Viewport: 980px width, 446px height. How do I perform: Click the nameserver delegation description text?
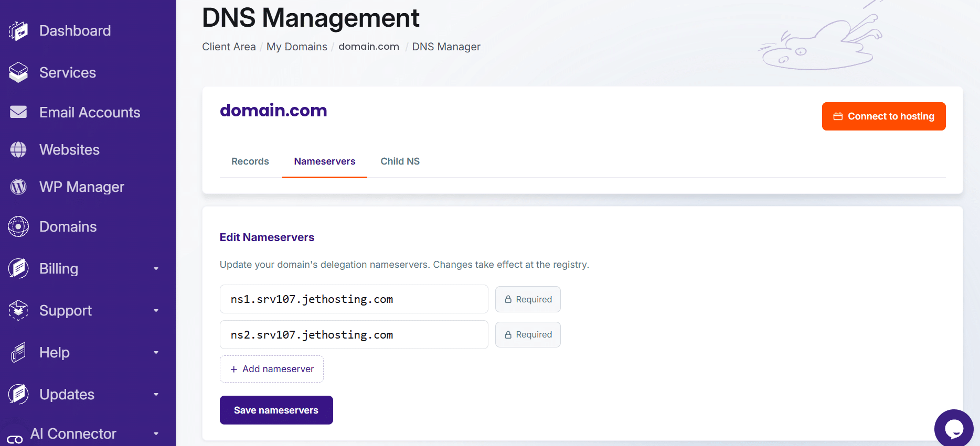[404, 265]
